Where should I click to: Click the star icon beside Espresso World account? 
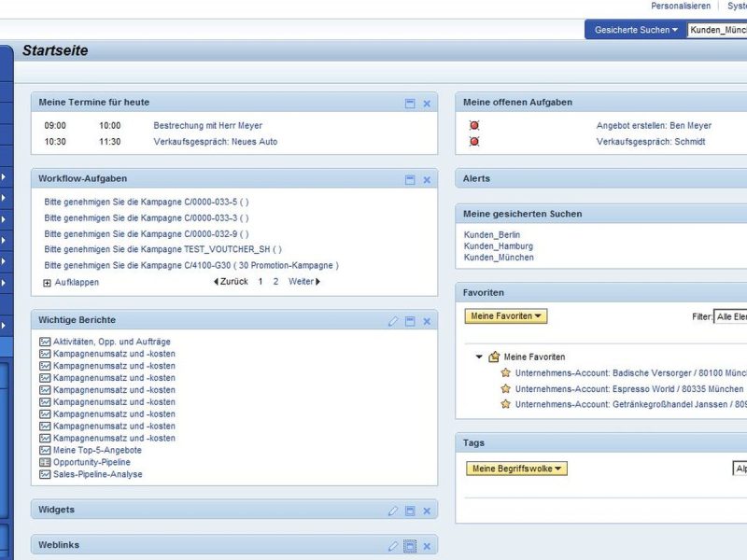[505, 388]
